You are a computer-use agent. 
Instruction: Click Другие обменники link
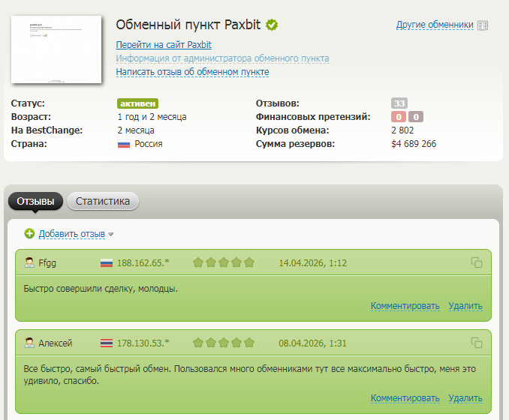click(x=435, y=25)
